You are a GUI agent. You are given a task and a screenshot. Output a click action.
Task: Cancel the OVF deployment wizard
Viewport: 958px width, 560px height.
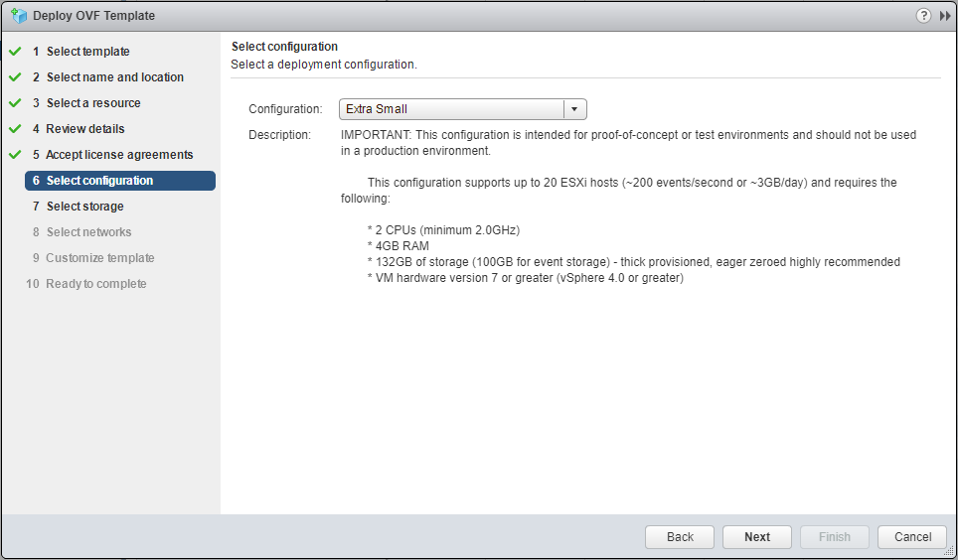[912, 537]
